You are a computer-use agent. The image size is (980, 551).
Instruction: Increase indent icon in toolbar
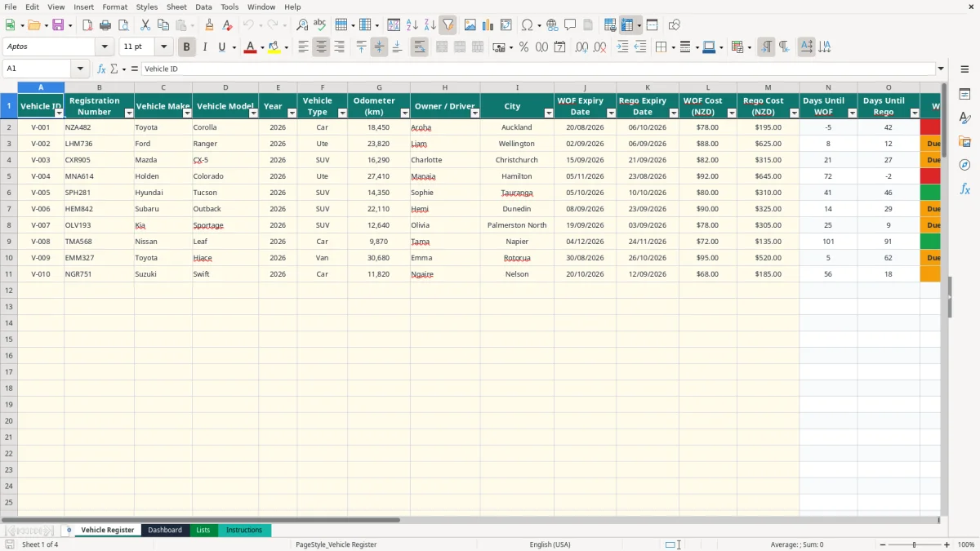coord(622,47)
